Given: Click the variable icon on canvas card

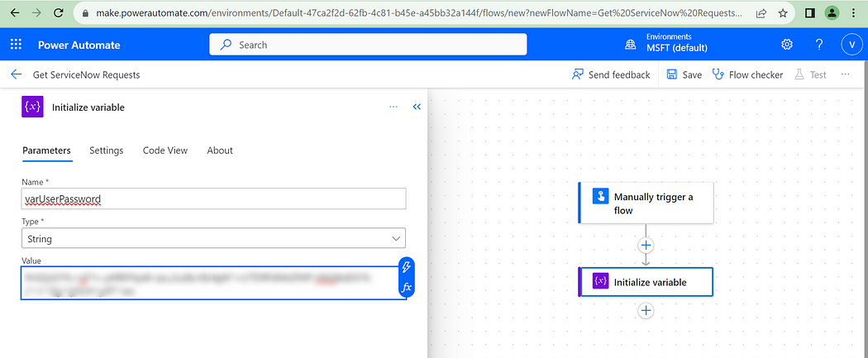Looking at the screenshot, I should coord(601,282).
